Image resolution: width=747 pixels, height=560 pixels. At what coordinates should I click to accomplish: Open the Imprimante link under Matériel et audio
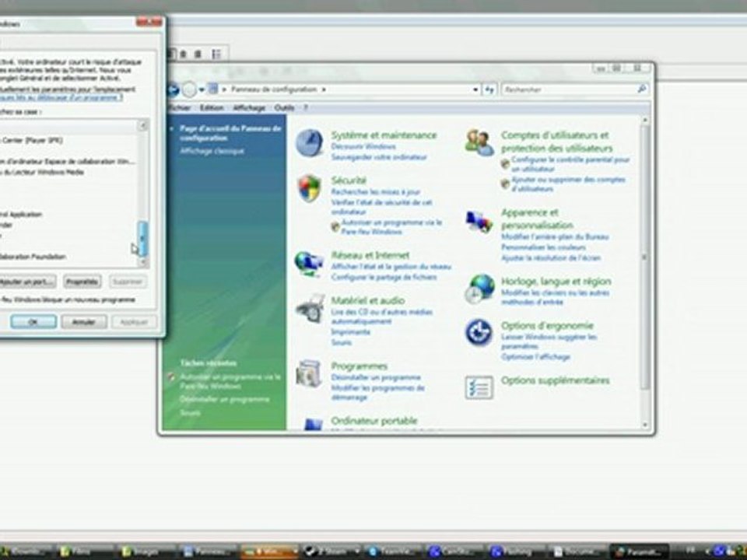click(351, 332)
